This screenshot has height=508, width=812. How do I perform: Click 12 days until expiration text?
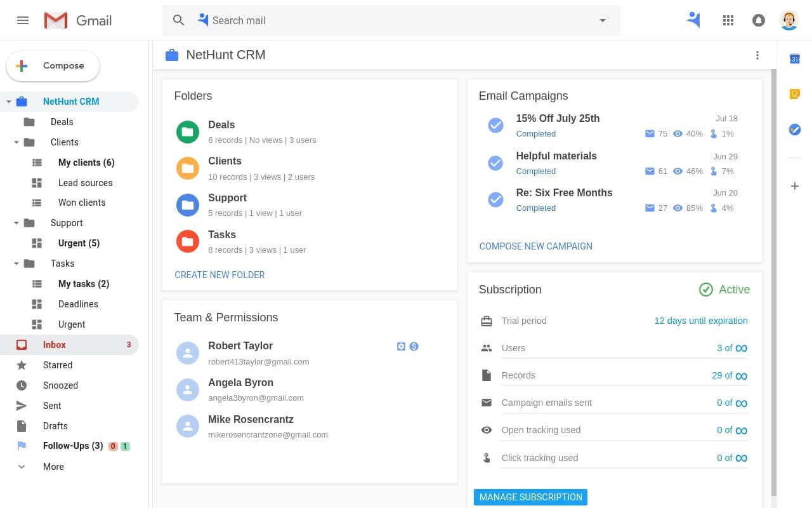coord(701,321)
